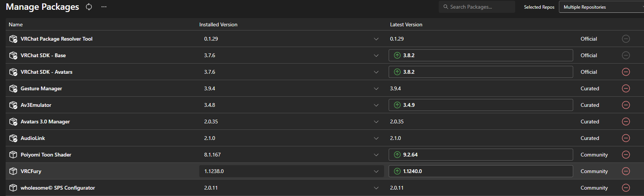The image size is (644, 196).
Task: Upgrade Av3Emulator to 3.4.9
Action: (x=481, y=105)
